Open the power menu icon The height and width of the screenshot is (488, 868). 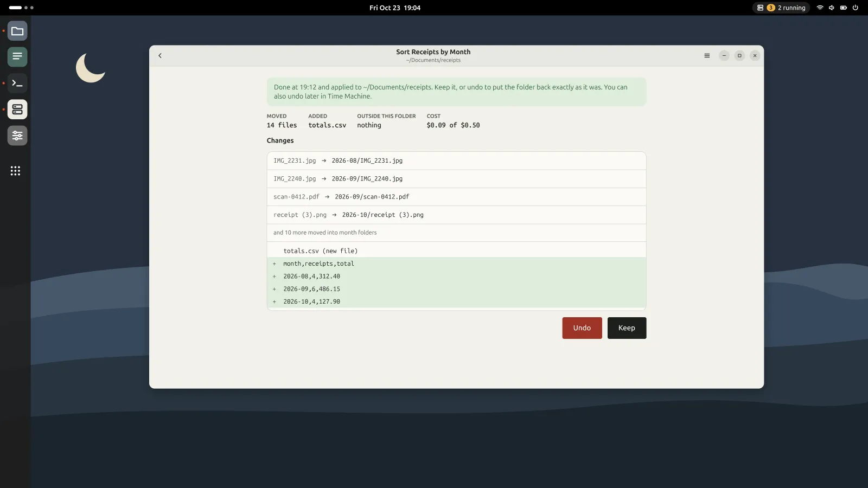(856, 8)
